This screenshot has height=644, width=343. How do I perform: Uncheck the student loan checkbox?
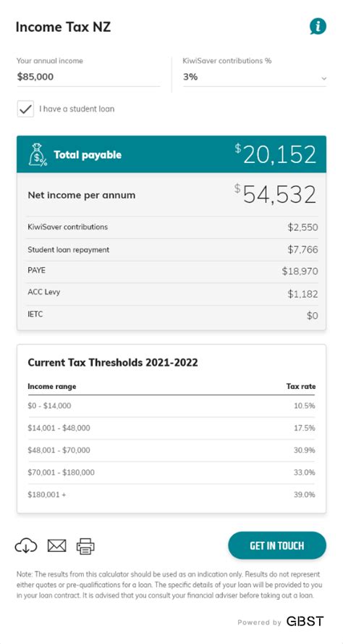[25, 109]
